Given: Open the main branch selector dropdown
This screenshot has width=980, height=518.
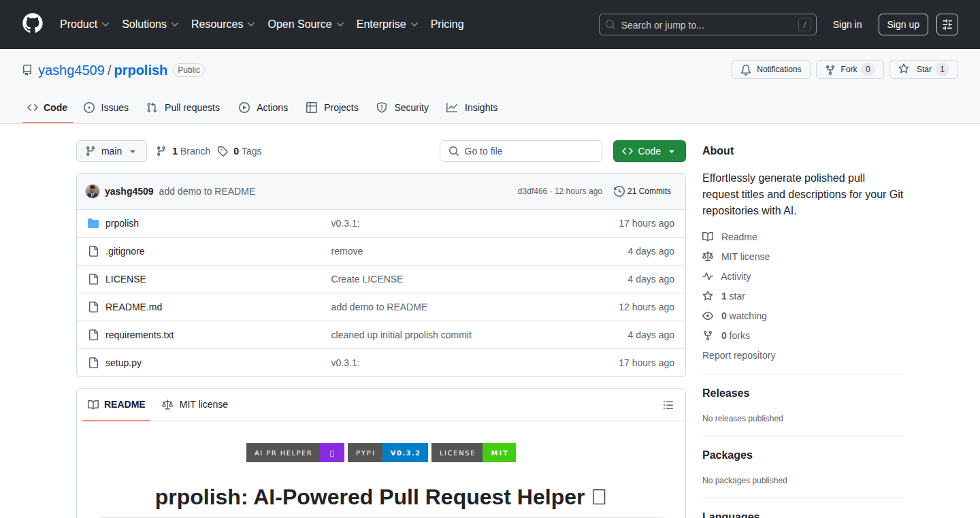Looking at the screenshot, I should (112, 151).
